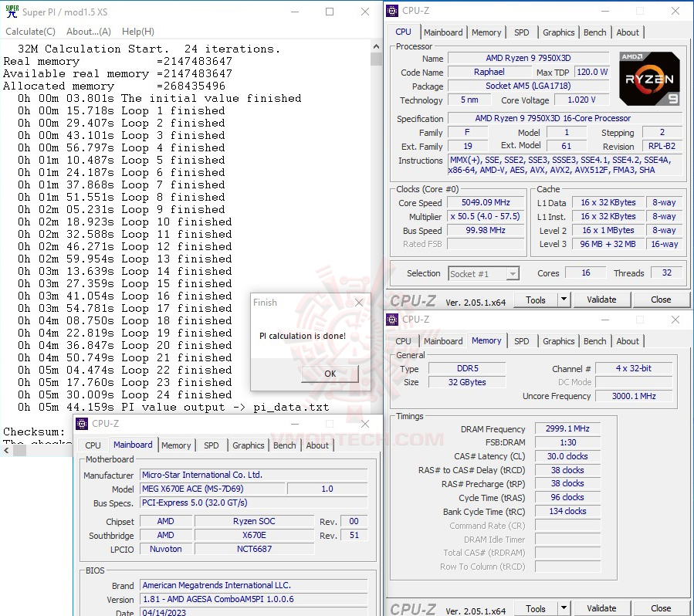Select SPD tab in Mainboard CPU-Z window
The width and height of the screenshot is (694, 616).
click(211, 445)
